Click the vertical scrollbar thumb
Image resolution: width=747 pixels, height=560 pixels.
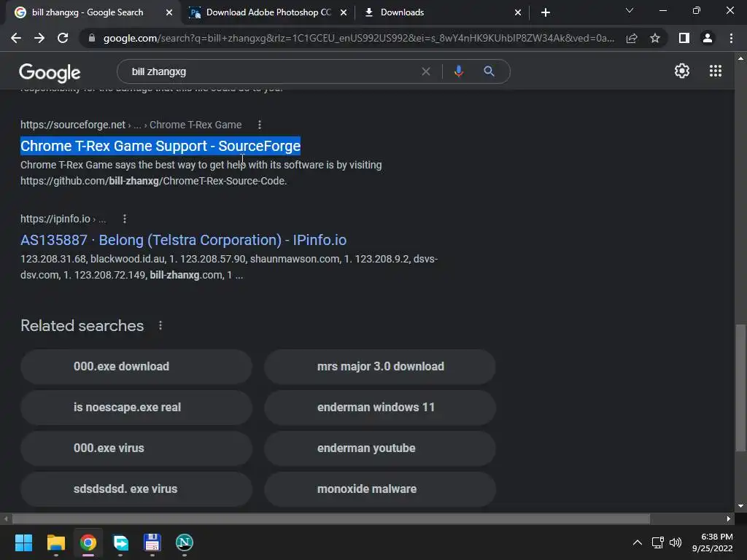tap(740, 388)
